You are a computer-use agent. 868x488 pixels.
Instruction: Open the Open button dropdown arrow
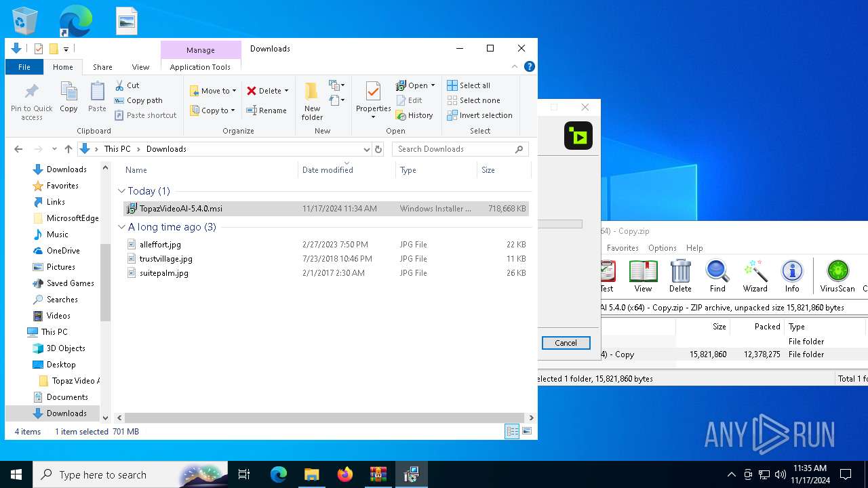433,85
